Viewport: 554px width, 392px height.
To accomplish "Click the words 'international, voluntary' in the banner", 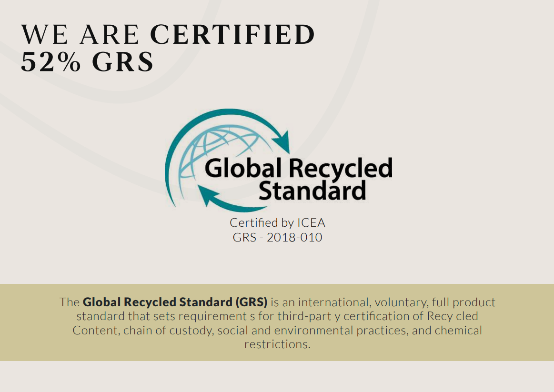I will coord(363,302).
